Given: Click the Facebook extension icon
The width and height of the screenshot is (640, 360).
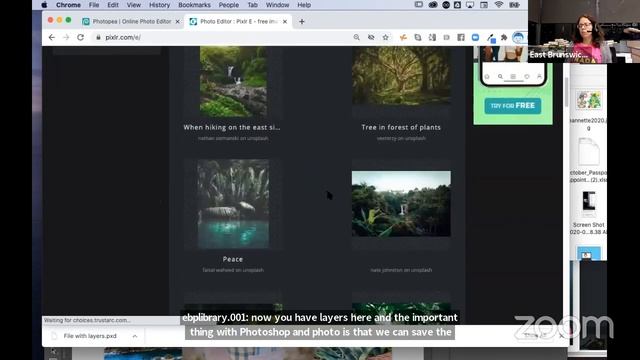Looking at the screenshot, I should click(461, 37).
